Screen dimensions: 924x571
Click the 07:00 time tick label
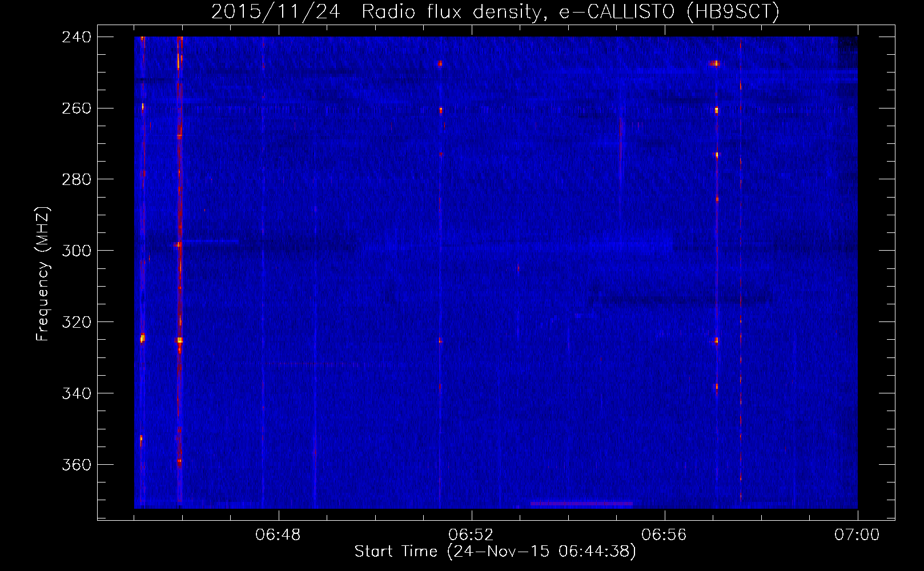(857, 535)
